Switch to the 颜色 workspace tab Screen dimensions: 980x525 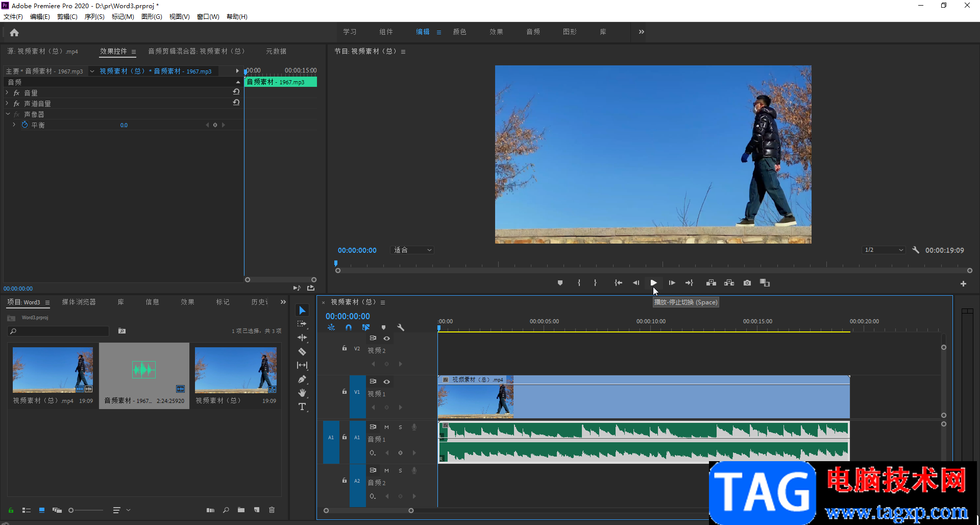459,32
